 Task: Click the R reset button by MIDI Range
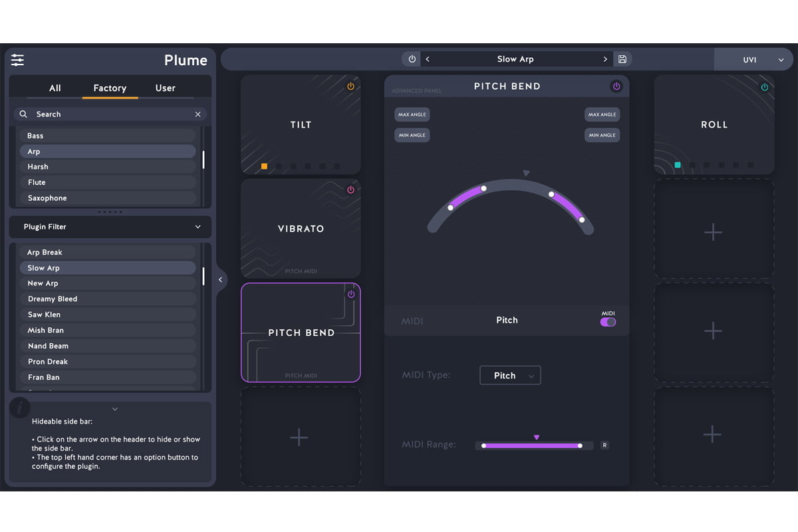click(x=604, y=446)
